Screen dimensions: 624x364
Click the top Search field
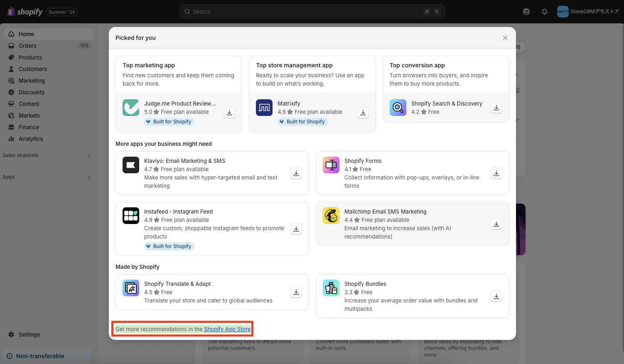pyautogui.click(x=312, y=12)
